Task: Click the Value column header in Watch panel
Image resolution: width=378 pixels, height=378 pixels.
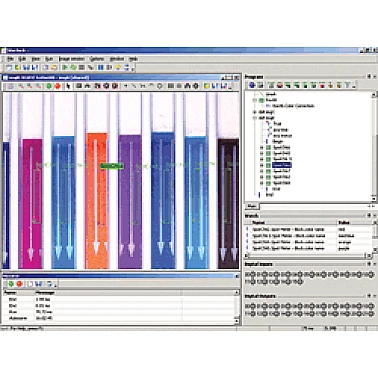Action: point(354,222)
